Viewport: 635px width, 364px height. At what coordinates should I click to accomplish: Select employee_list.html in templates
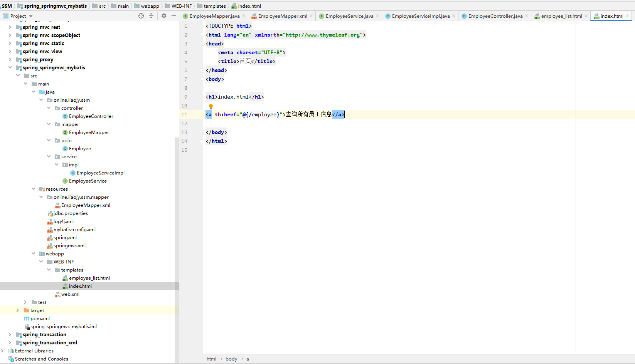[x=89, y=278]
